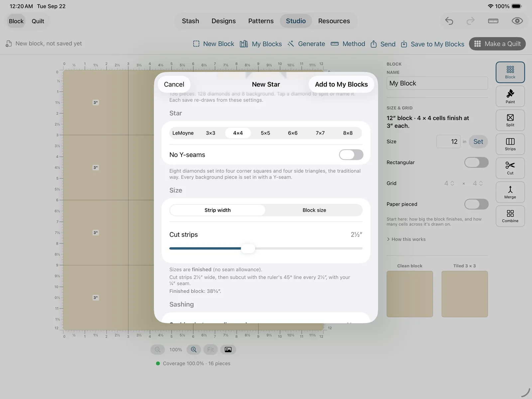Adjust grid columns stepper

pos(449,183)
